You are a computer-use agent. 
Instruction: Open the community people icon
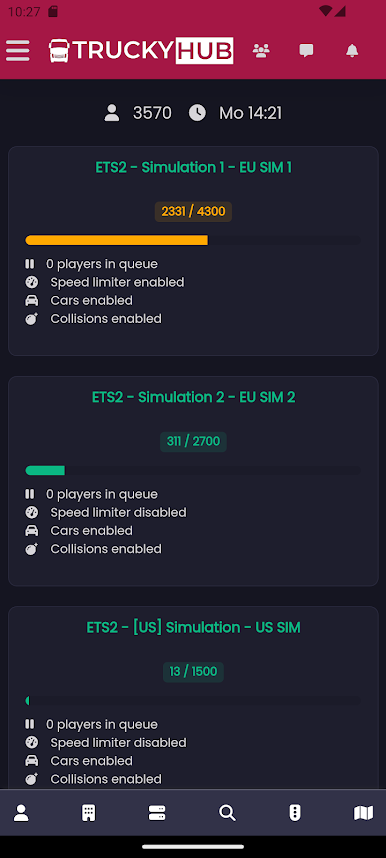[261, 51]
